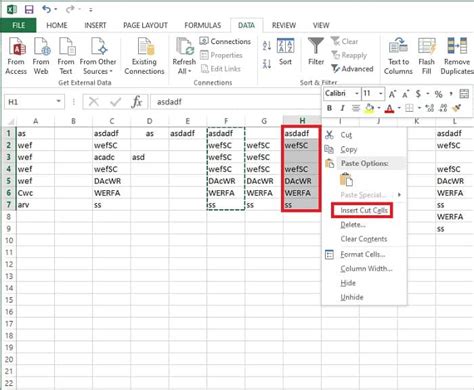Click into the formula bar showing asdadf

pyautogui.click(x=233, y=102)
